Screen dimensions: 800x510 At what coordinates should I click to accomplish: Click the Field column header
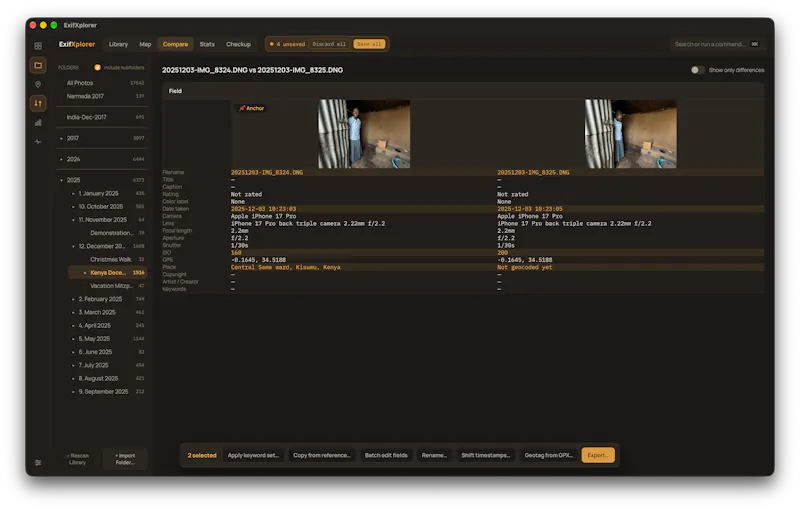tap(176, 91)
